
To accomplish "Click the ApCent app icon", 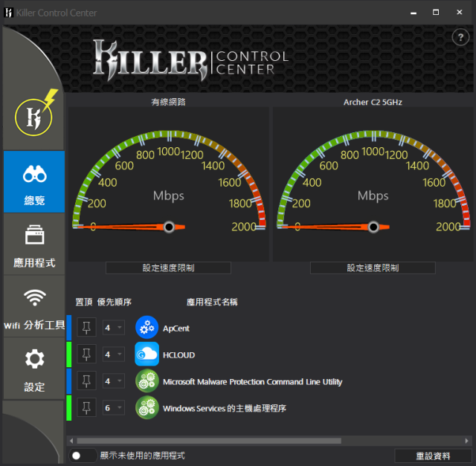I will click(x=147, y=327).
